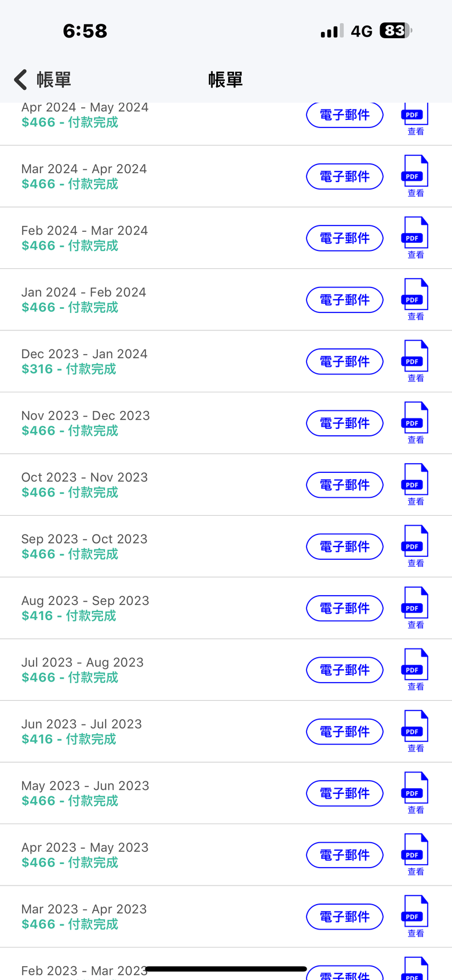Tap the 帳單 back label in header

pyautogui.click(x=54, y=80)
